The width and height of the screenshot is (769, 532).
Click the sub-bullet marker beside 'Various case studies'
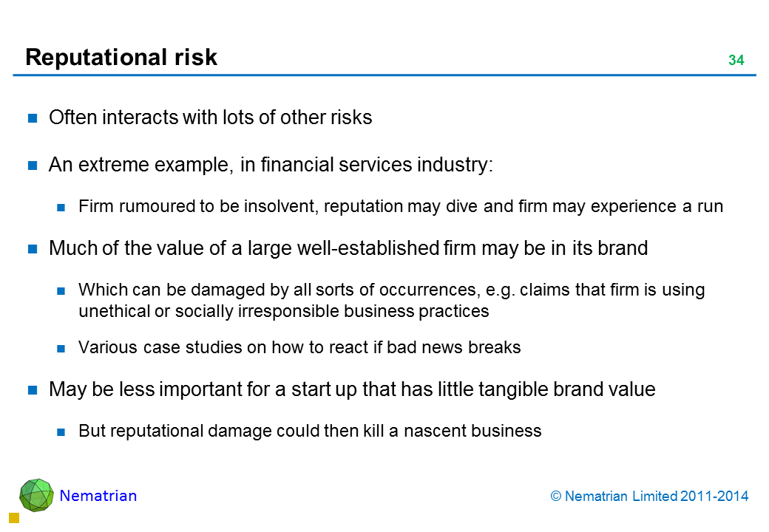click(x=62, y=349)
